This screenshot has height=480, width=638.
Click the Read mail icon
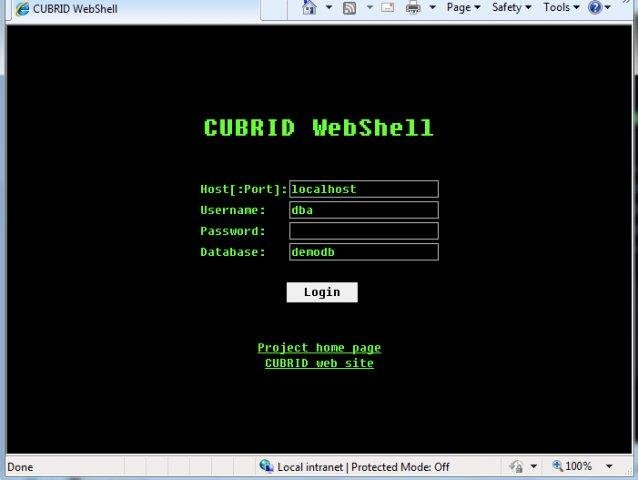point(387,7)
